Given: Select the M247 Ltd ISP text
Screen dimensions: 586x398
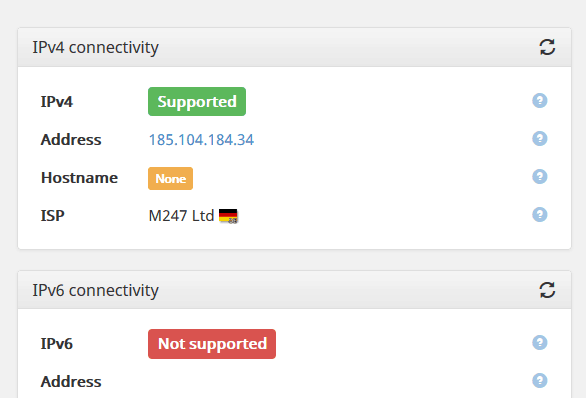Looking at the screenshot, I should click(181, 216).
